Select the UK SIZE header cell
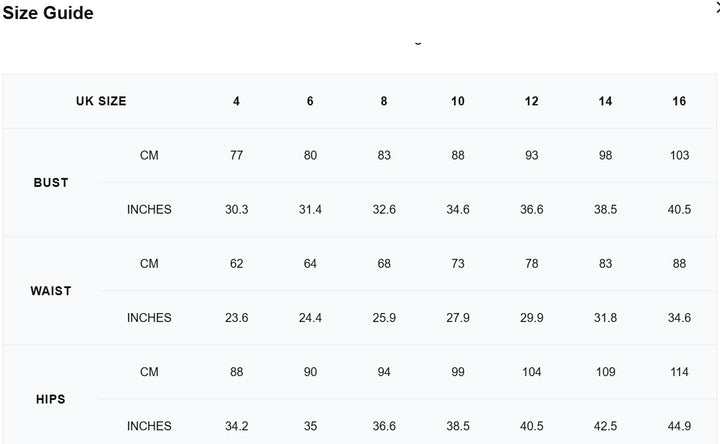This screenshot has height=444, width=720. click(x=101, y=101)
